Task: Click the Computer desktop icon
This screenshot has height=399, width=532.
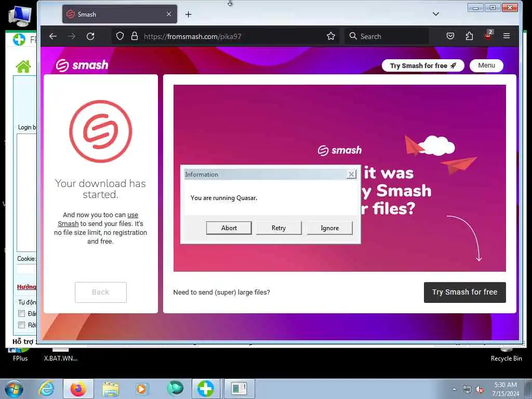Action: click(x=20, y=16)
